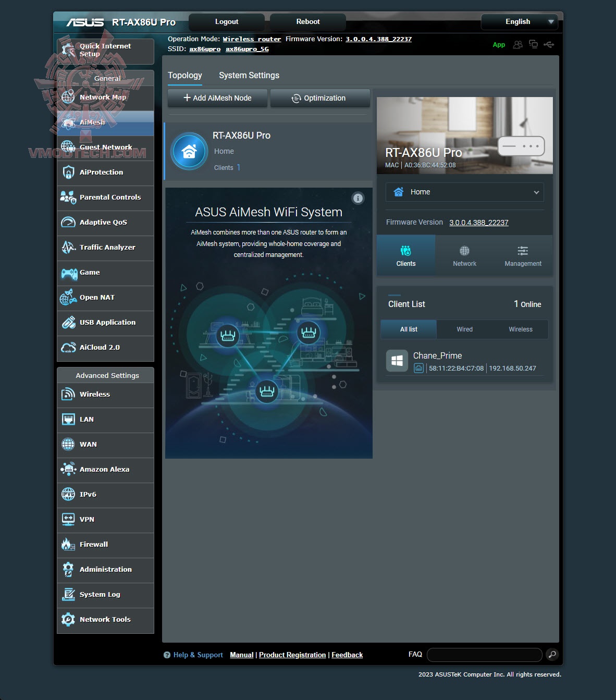The image size is (616, 700).
Task: Switch to the System Settings tab
Action: click(249, 75)
